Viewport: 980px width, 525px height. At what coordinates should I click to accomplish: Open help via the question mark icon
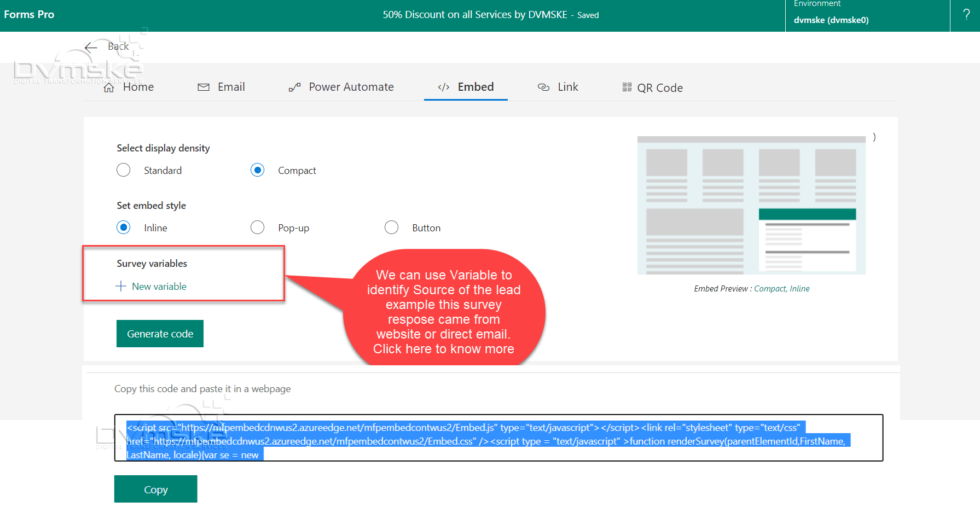[966, 15]
